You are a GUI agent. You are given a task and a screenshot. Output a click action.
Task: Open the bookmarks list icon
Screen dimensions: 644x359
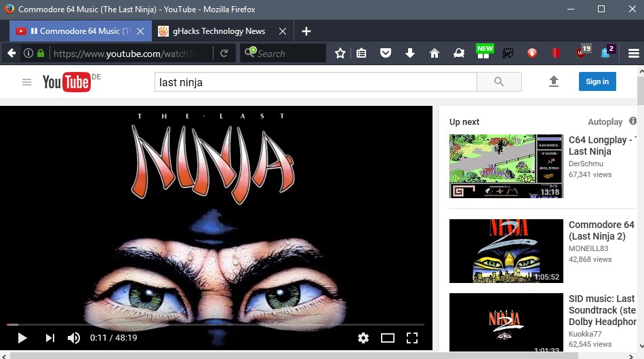[x=361, y=53]
